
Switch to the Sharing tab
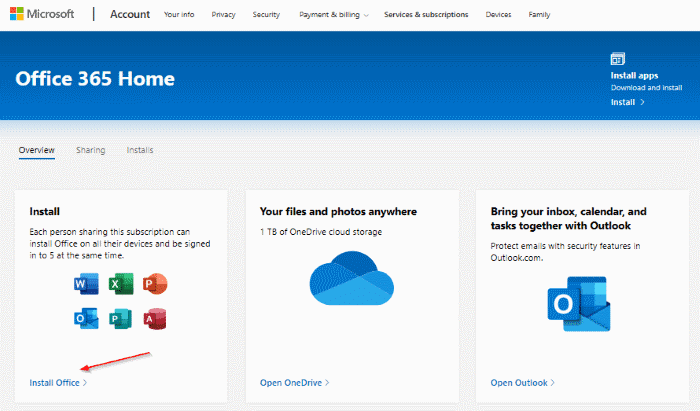(x=91, y=150)
